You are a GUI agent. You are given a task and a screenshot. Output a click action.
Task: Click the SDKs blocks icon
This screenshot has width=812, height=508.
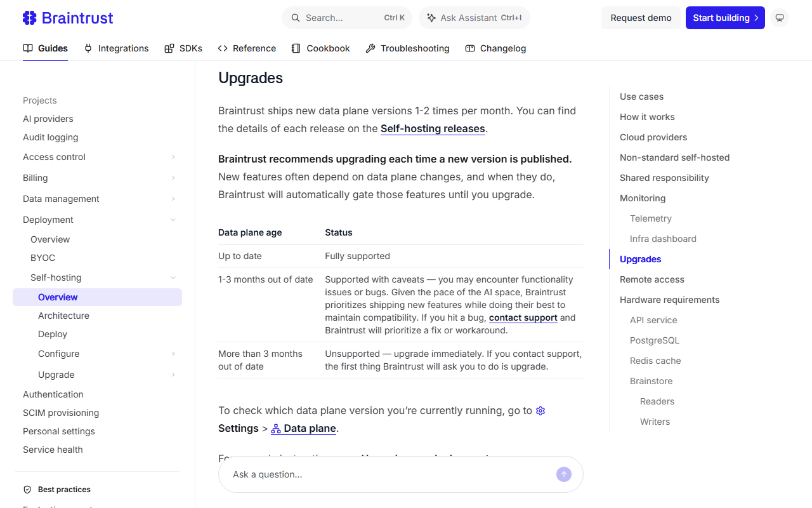[169, 48]
